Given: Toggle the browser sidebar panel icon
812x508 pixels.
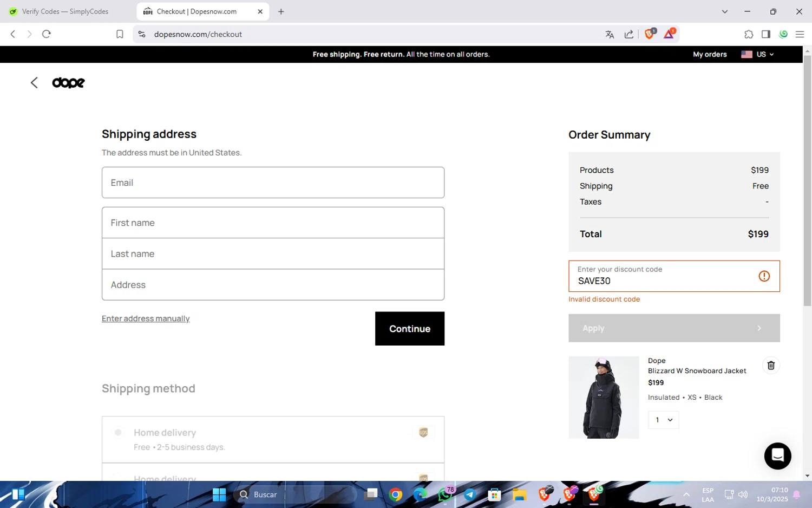Looking at the screenshot, I should pos(765,34).
